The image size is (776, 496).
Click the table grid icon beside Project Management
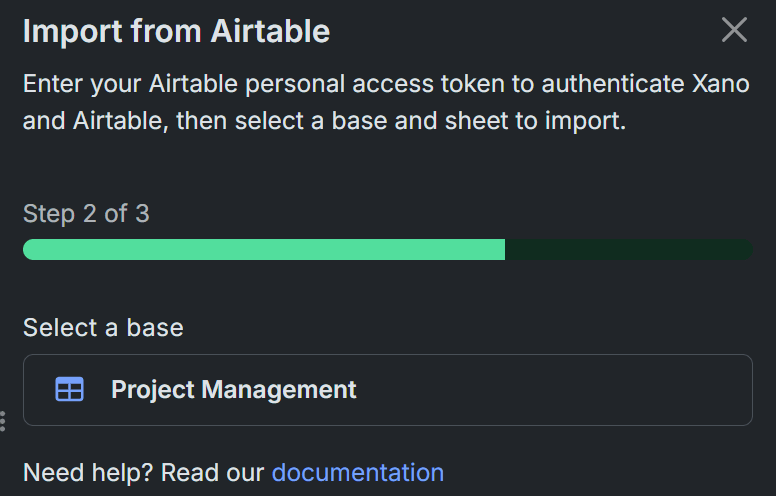click(70, 390)
